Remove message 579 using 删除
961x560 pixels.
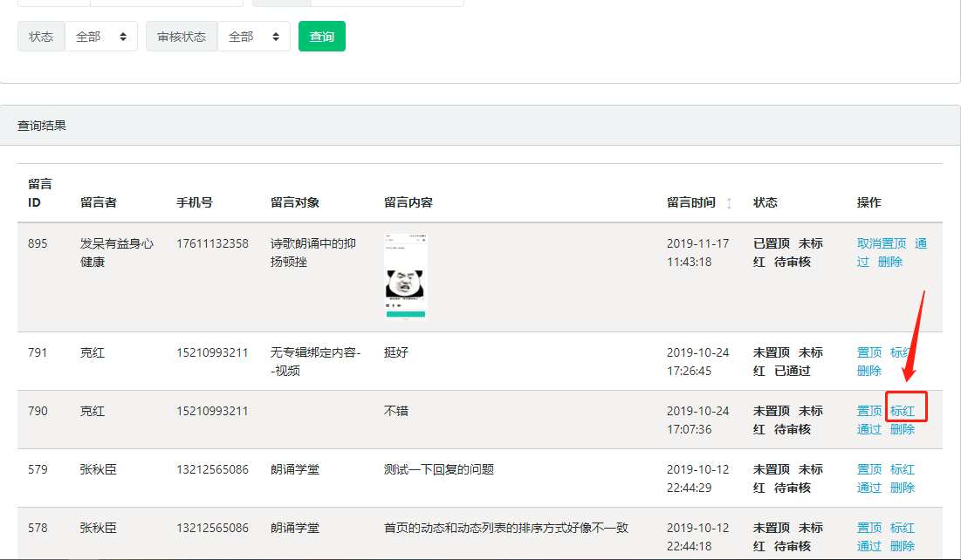[x=903, y=488]
